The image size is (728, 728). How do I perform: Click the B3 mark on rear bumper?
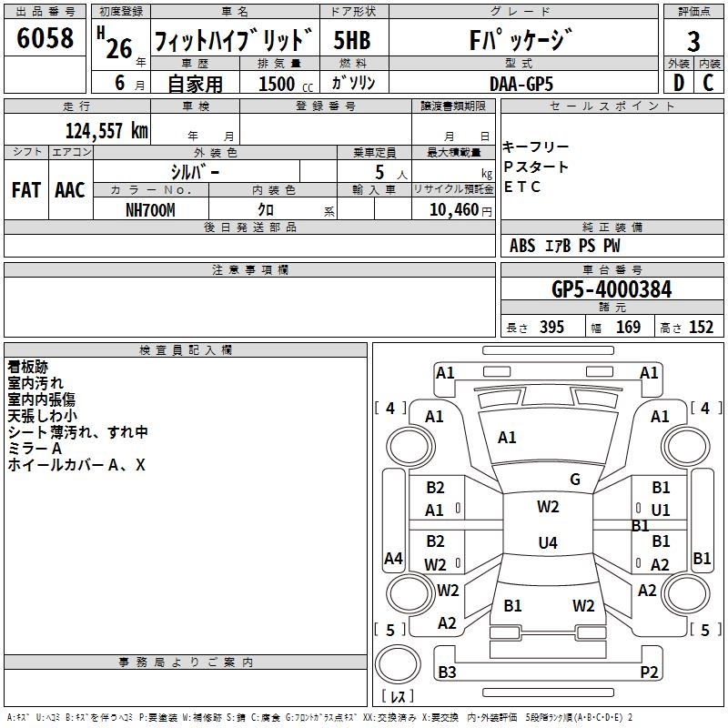click(447, 672)
